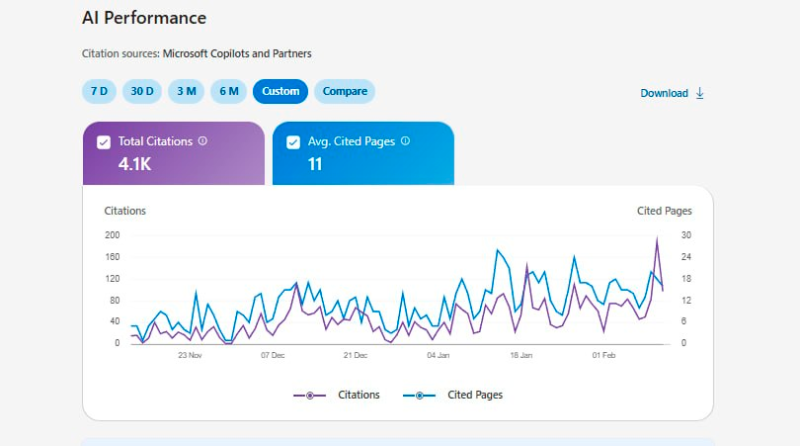The height and width of the screenshot is (446, 800).
Task: Open the Compare option
Action: pos(345,91)
